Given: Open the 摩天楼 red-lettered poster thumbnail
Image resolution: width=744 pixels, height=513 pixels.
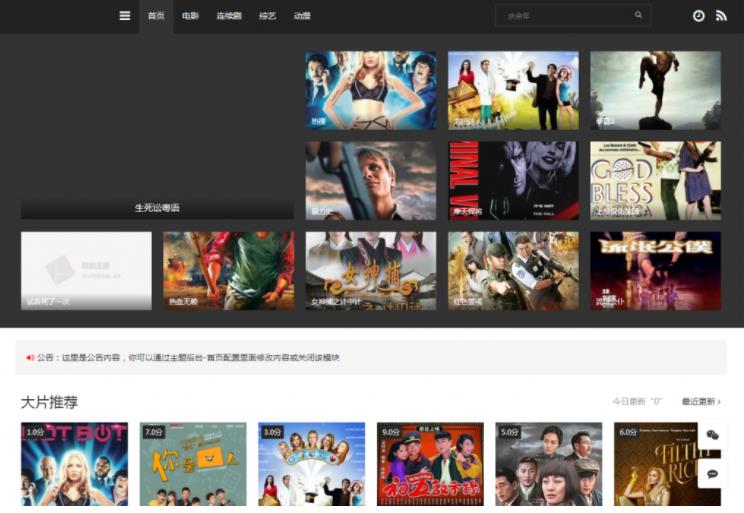Looking at the screenshot, I should tap(513, 181).
